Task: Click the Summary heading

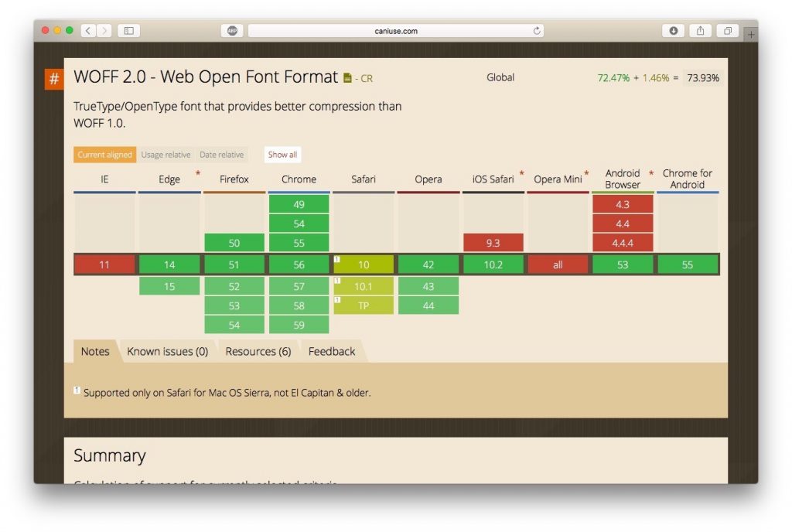Action: [110, 455]
